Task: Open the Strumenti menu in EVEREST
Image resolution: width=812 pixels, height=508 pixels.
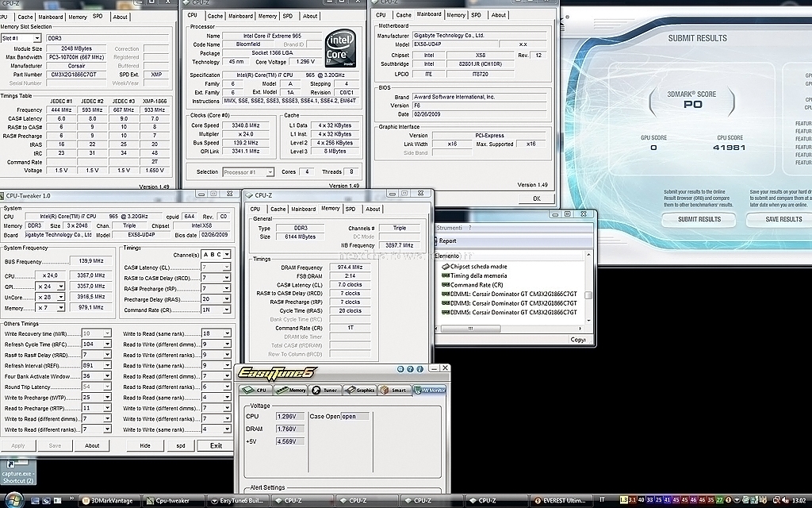Action: coord(449,228)
